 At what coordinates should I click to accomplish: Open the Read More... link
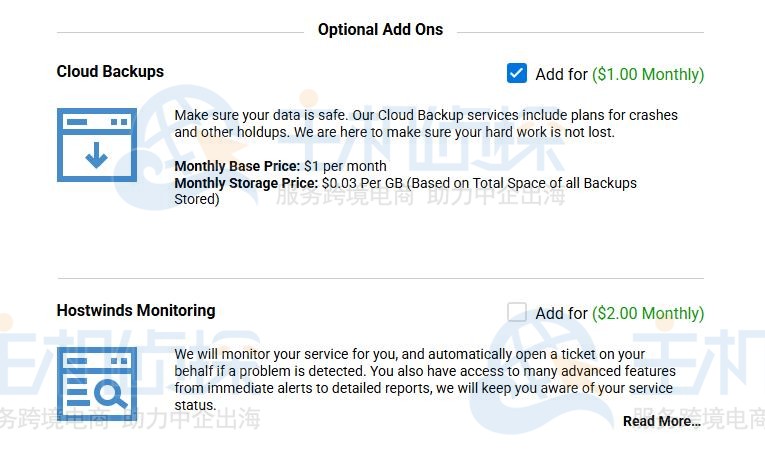point(661,421)
